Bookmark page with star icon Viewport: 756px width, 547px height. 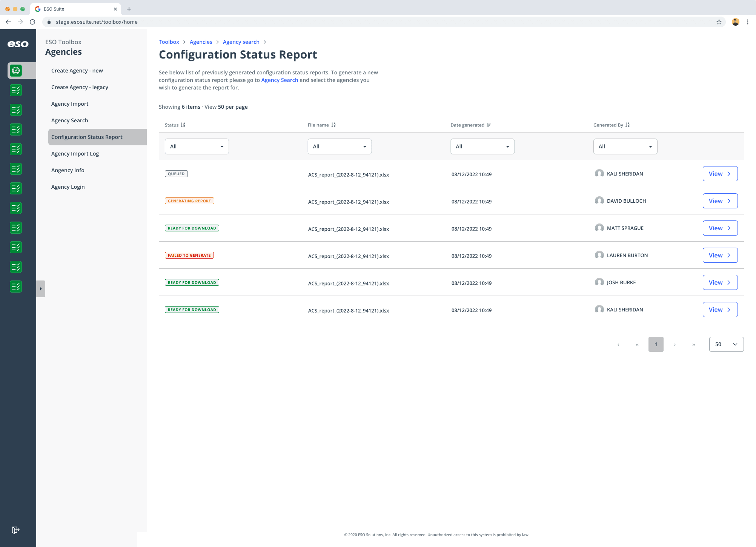(719, 22)
